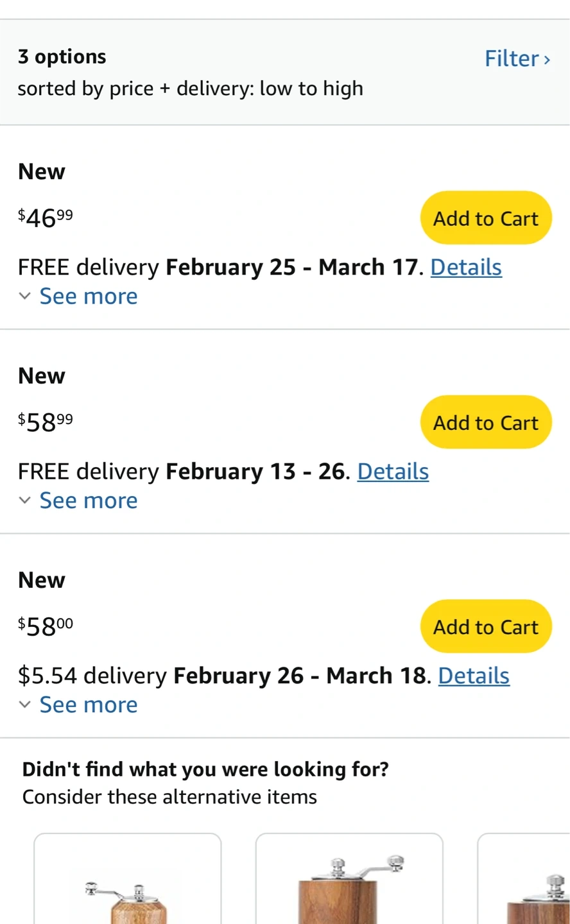570x924 pixels.
Task: Open Details for February 13 - 26 delivery
Action: click(x=393, y=472)
